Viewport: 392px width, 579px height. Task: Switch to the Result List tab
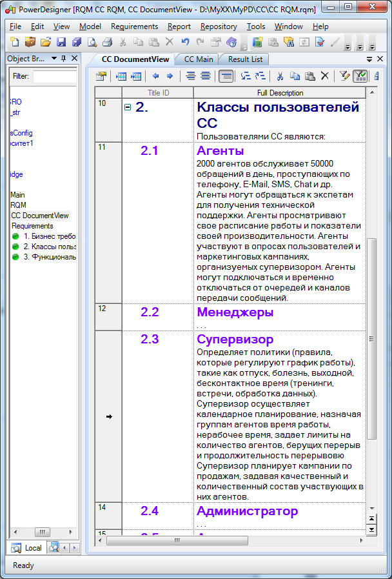tap(245, 59)
